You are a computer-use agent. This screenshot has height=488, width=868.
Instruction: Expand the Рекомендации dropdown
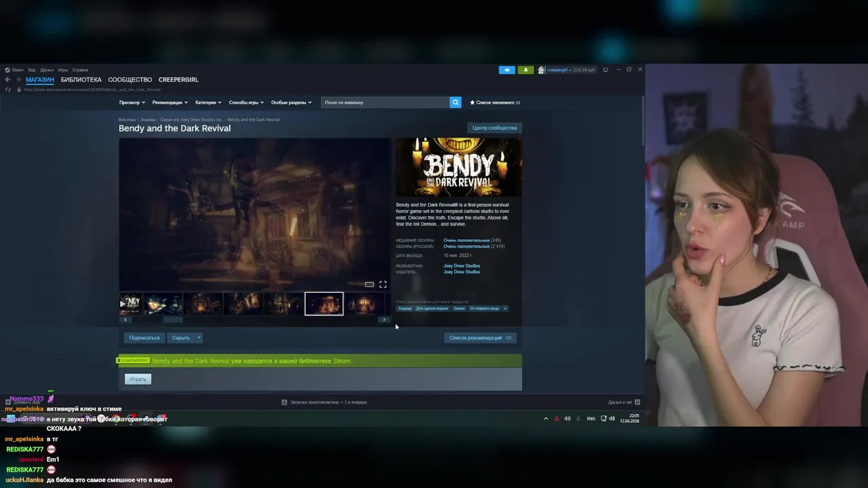pyautogui.click(x=170, y=102)
